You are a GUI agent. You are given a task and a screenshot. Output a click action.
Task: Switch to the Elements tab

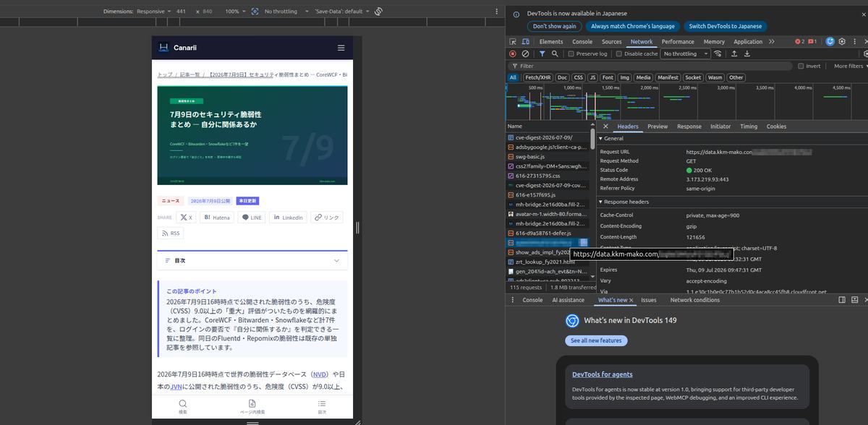pos(551,42)
